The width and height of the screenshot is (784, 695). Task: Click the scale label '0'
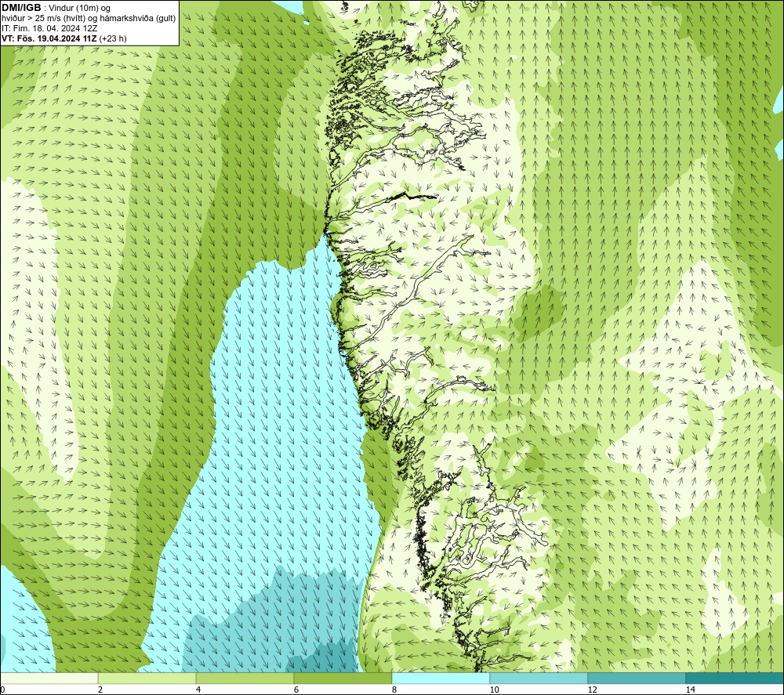[x=2, y=690]
